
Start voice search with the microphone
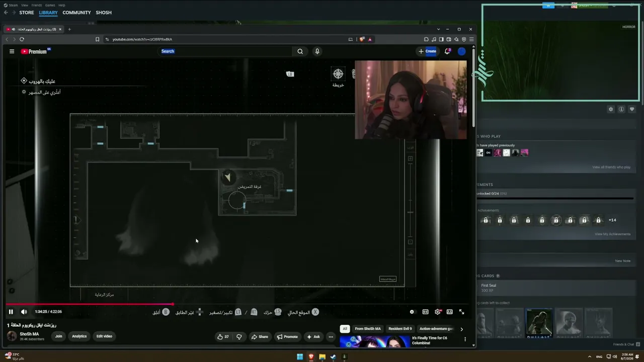pyautogui.click(x=317, y=51)
